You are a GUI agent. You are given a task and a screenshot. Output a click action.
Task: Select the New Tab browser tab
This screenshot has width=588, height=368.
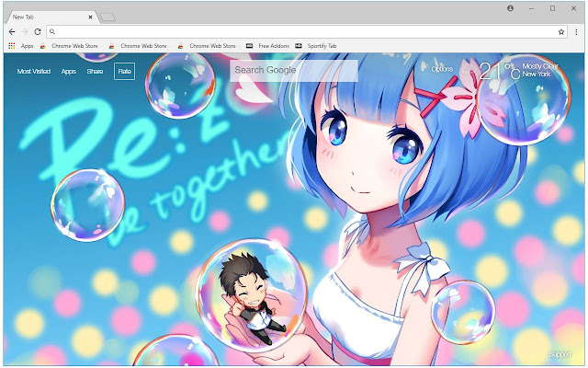51,17
